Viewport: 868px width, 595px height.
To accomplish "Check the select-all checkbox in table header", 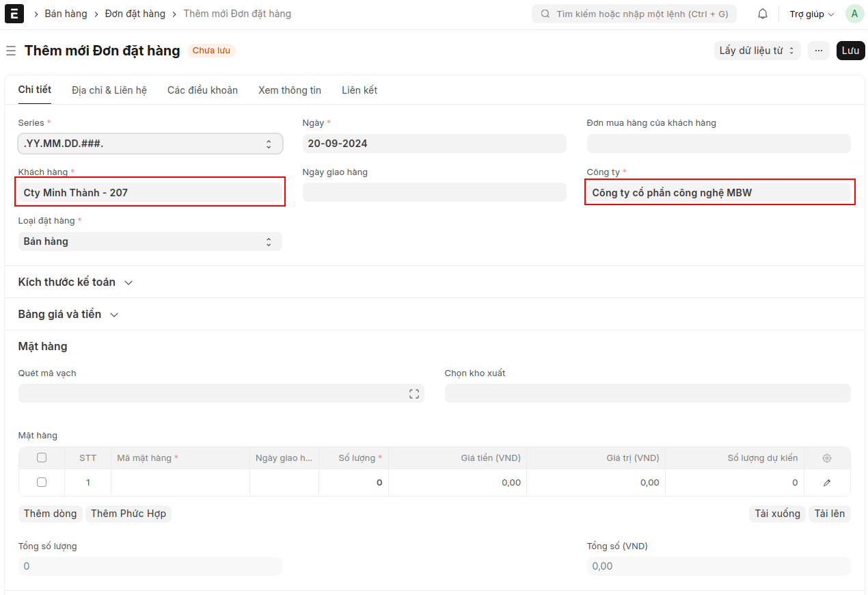I will coord(42,458).
